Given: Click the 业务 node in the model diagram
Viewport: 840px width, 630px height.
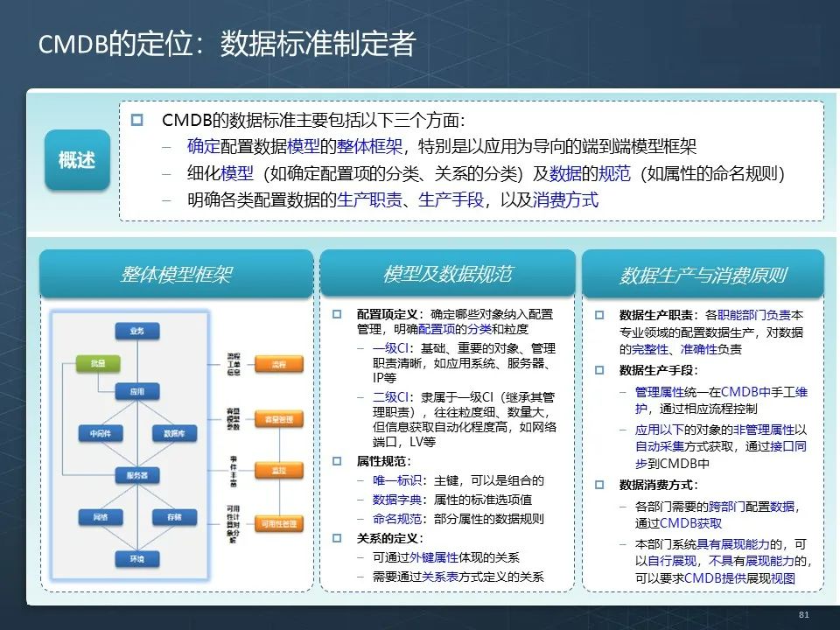Looking at the screenshot, I should click(x=137, y=331).
